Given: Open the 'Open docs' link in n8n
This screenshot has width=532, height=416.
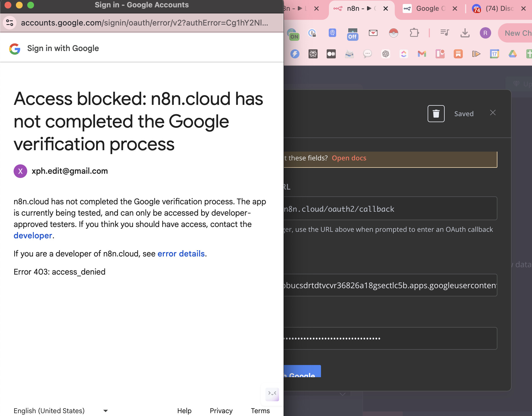Looking at the screenshot, I should click(x=349, y=158).
